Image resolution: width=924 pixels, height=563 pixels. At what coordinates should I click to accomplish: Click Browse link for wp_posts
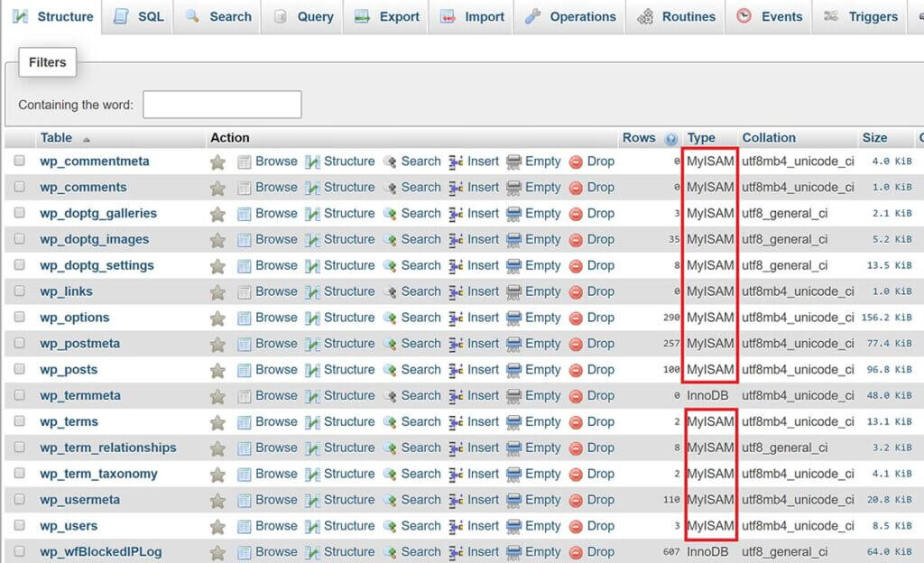tap(276, 370)
